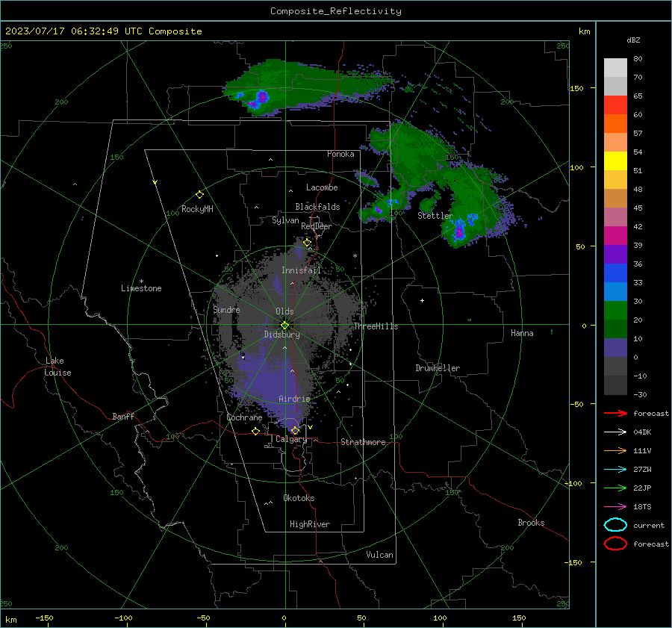Click the green 22JP arrow legend icon
This screenshot has width=672, height=628.
pyautogui.click(x=615, y=488)
